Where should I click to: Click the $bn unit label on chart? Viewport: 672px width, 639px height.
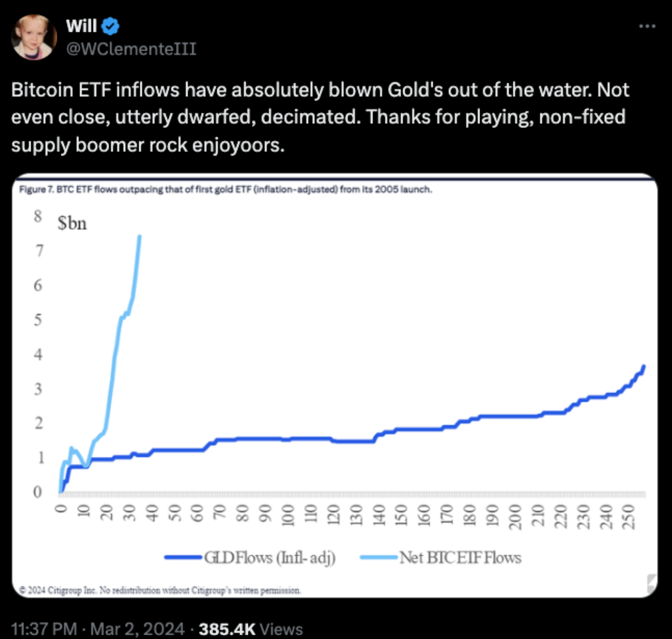(x=72, y=223)
